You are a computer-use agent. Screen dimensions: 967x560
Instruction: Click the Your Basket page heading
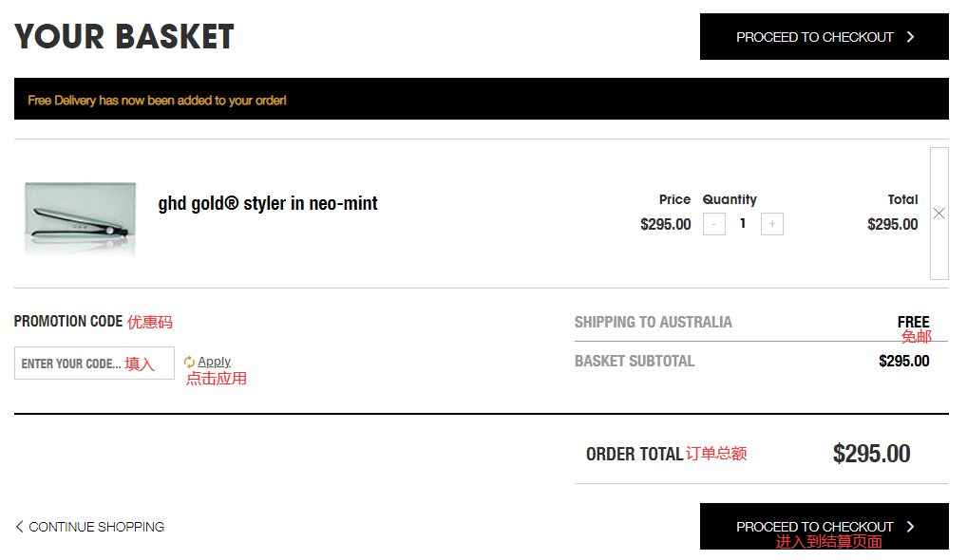(124, 37)
